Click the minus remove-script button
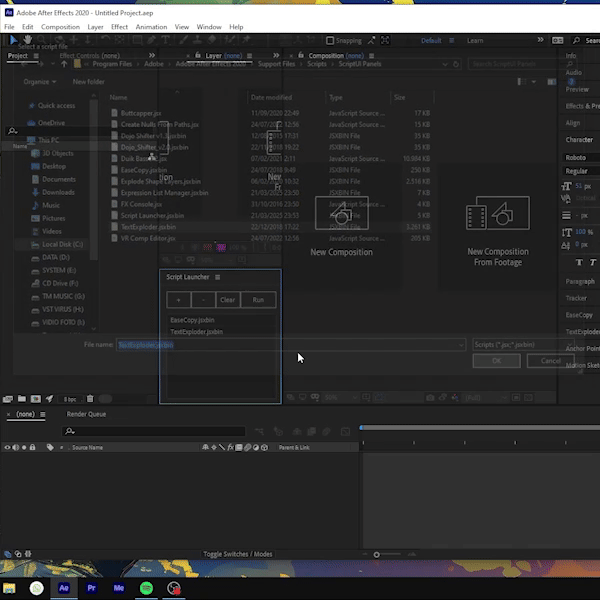 pyautogui.click(x=203, y=300)
